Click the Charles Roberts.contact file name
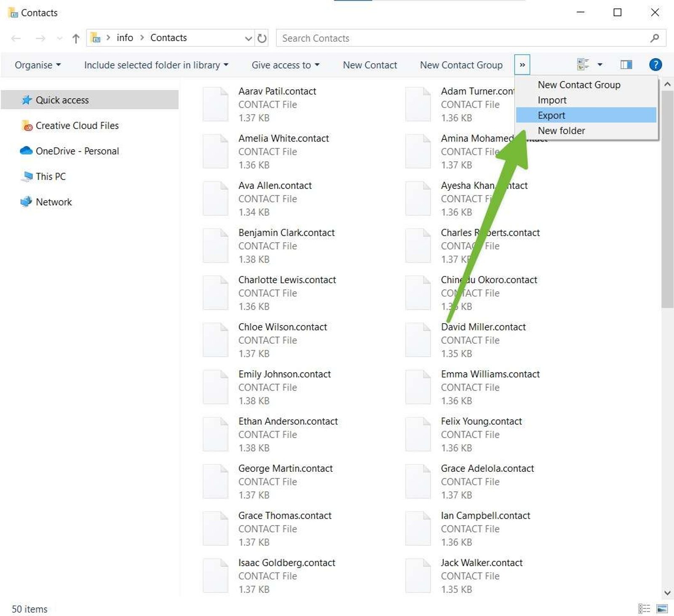Image resolution: width=674 pixels, height=616 pixels. [490, 233]
